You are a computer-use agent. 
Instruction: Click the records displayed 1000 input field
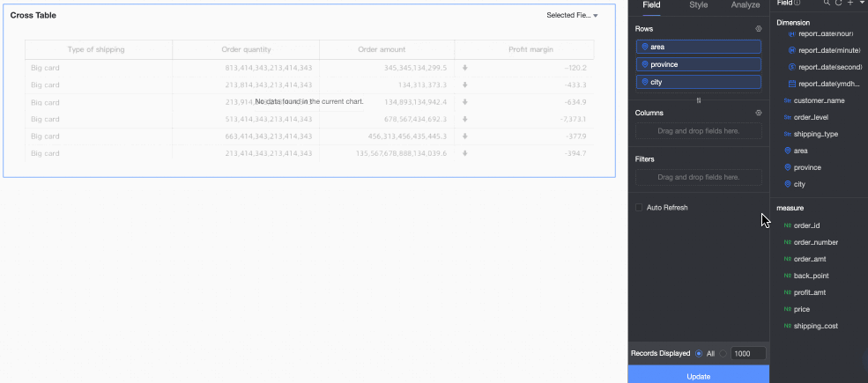click(748, 353)
